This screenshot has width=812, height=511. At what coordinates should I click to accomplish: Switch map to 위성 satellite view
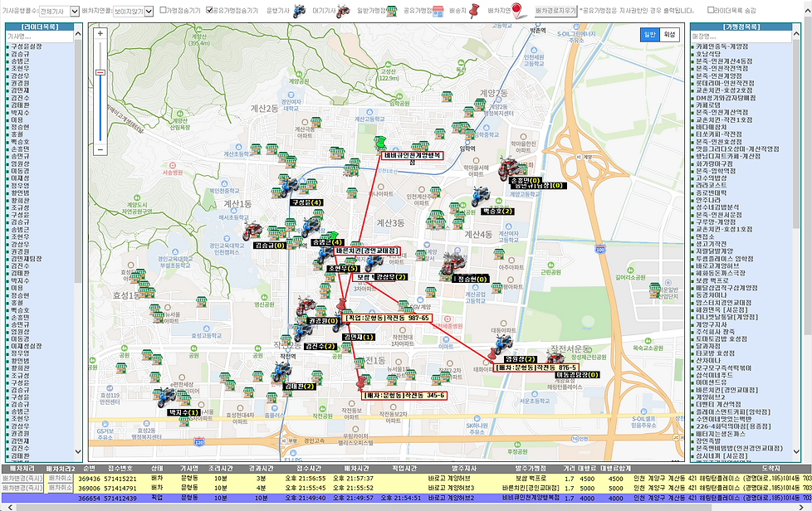[669, 35]
